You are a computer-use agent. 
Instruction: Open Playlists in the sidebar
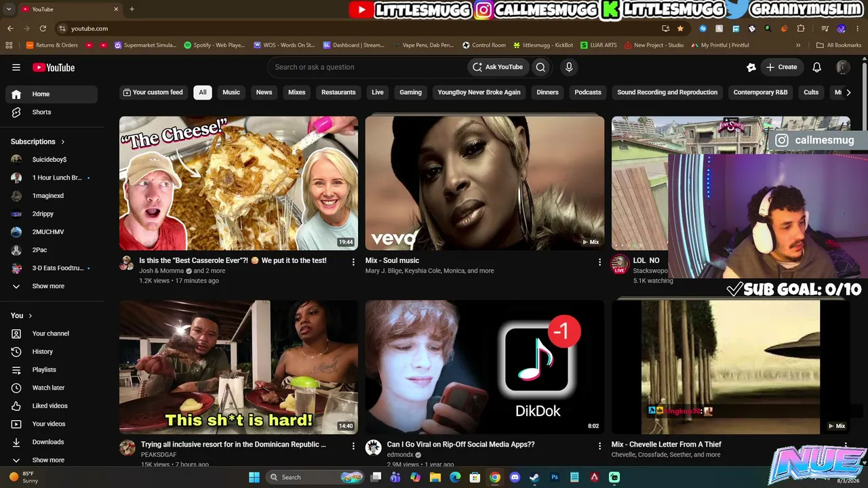52,369
